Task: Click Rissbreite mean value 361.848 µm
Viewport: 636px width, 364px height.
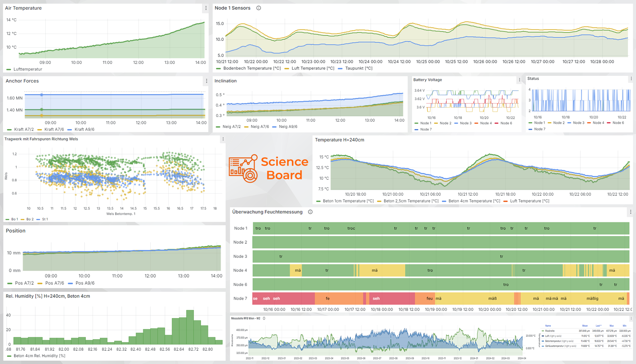Action: point(584,331)
